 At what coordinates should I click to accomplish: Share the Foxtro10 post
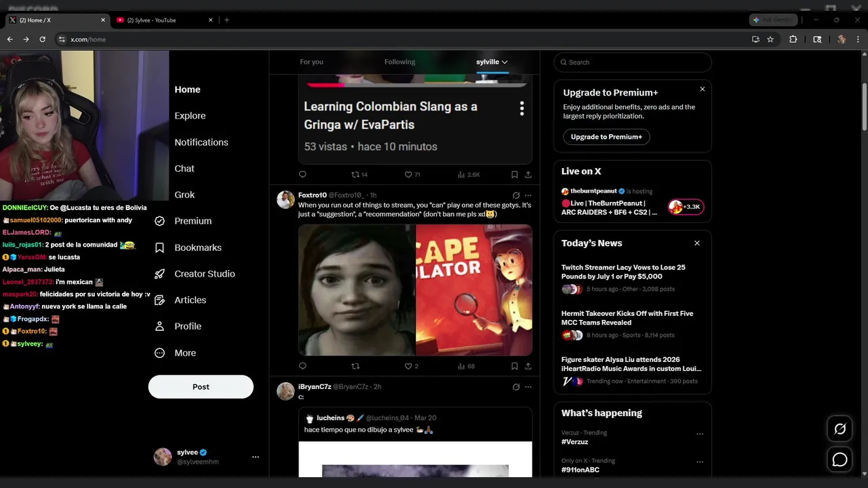coord(528,366)
